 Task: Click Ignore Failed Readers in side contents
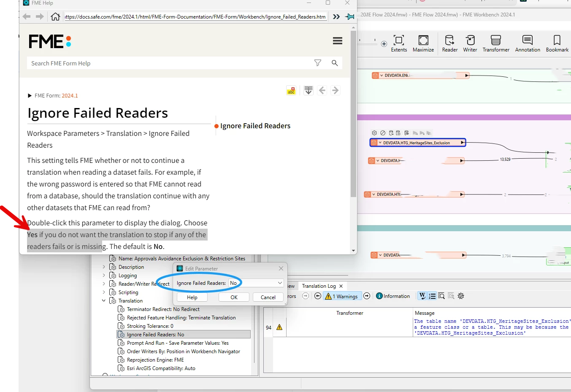pyautogui.click(x=255, y=126)
